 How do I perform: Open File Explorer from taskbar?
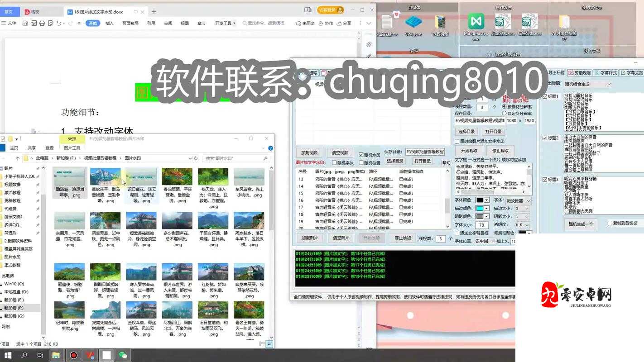pos(56,355)
